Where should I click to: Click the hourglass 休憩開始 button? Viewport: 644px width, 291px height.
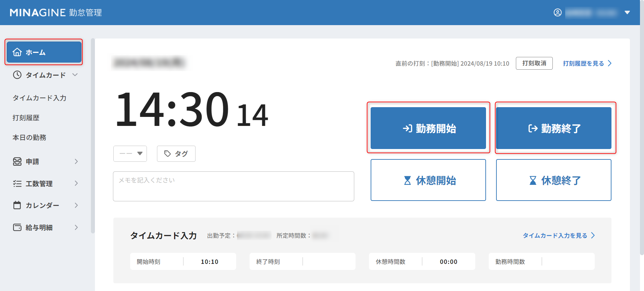coord(428,180)
